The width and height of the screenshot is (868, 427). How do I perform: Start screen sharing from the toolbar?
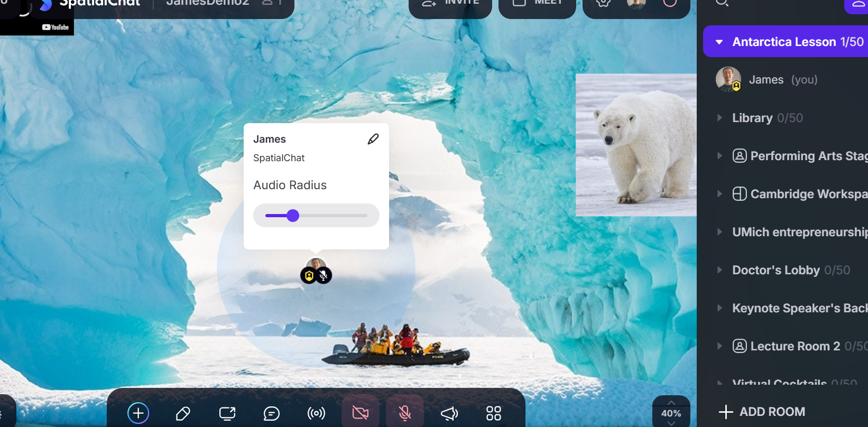pos(227,413)
